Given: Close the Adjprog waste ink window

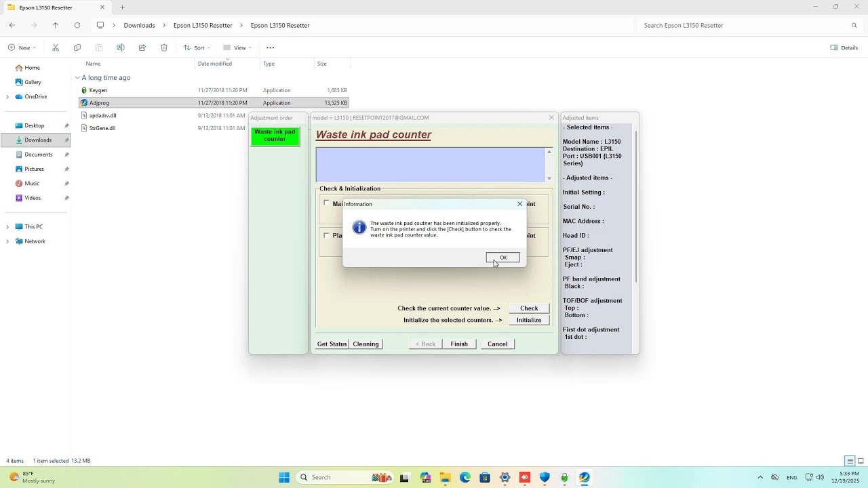Looking at the screenshot, I should 551,118.
